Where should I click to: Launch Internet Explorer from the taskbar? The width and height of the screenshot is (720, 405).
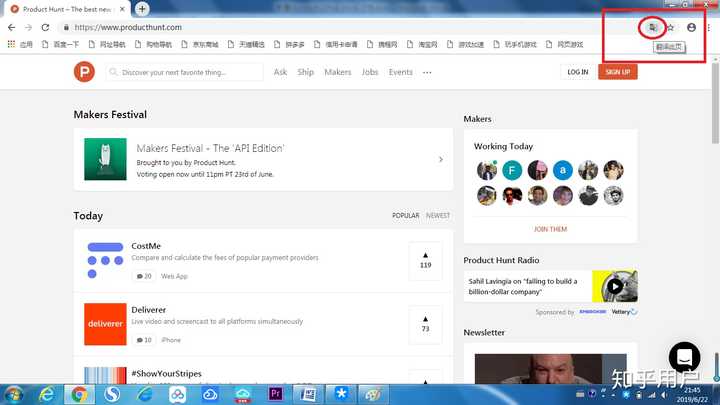pyautogui.click(x=46, y=394)
